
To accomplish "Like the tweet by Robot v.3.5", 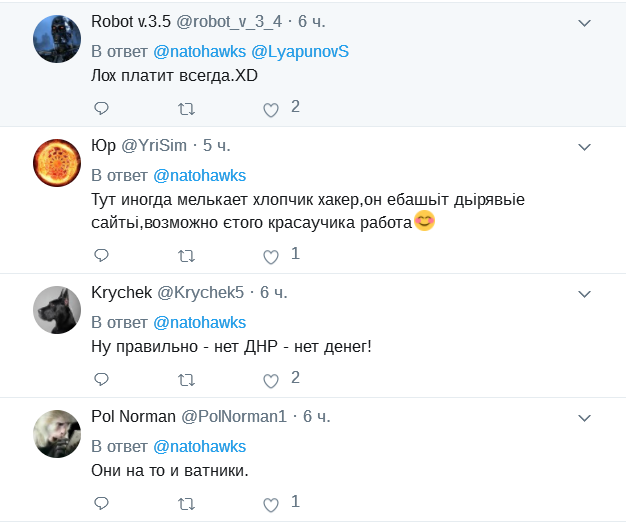I will pos(270,108).
